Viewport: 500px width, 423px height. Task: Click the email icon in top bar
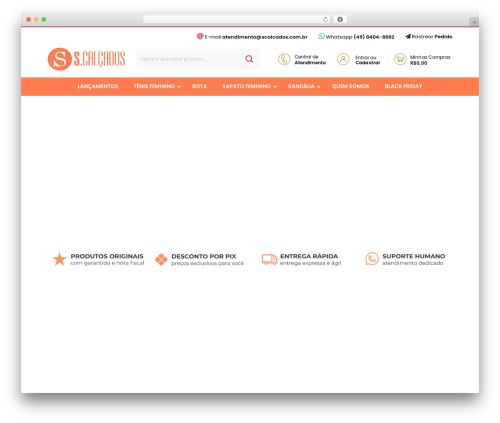[x=200, y=36]
